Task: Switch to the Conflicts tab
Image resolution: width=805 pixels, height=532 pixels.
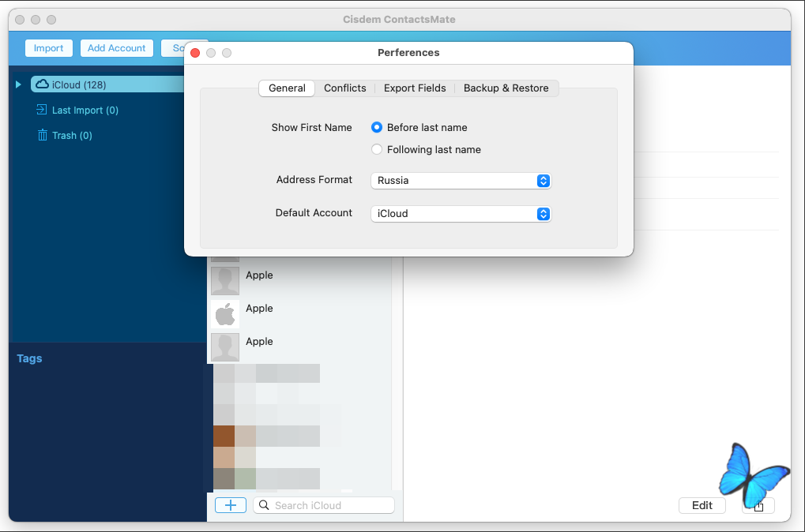Action: pos(344,88)
